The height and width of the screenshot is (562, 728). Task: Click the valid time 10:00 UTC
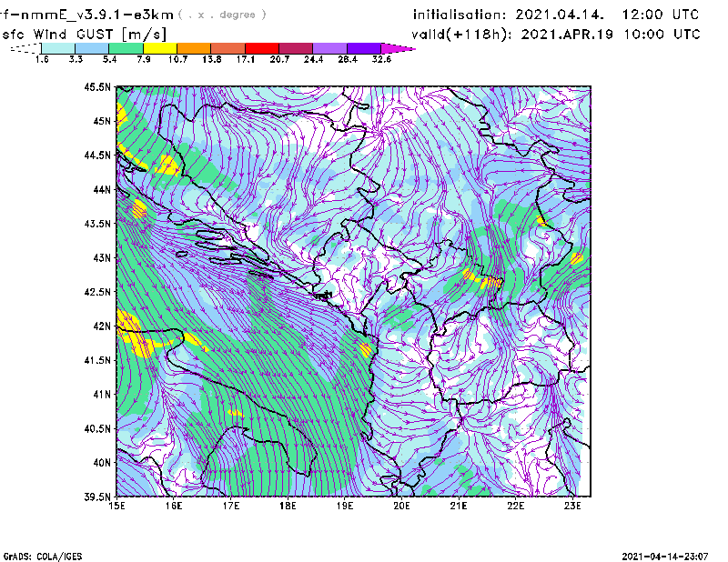662,35
